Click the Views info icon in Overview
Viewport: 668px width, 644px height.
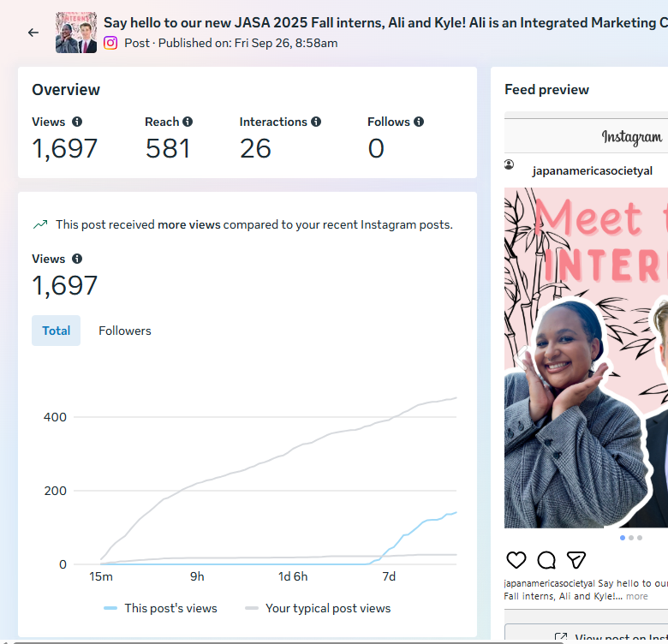77,122
